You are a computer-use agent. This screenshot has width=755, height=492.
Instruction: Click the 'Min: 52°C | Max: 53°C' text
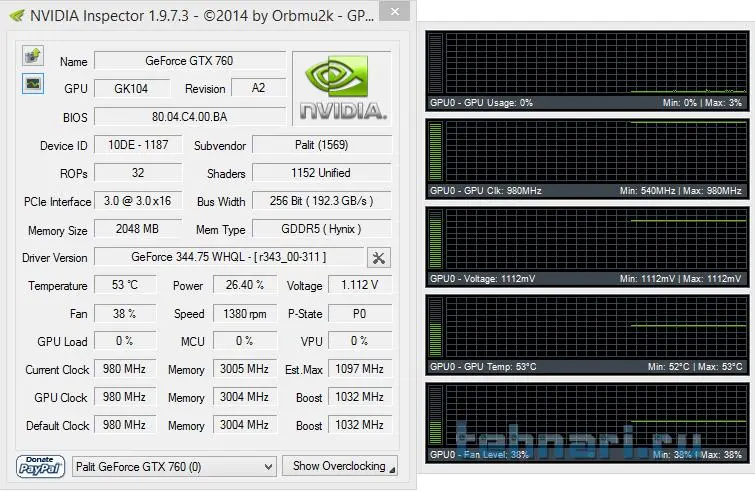tap(695, 367)
